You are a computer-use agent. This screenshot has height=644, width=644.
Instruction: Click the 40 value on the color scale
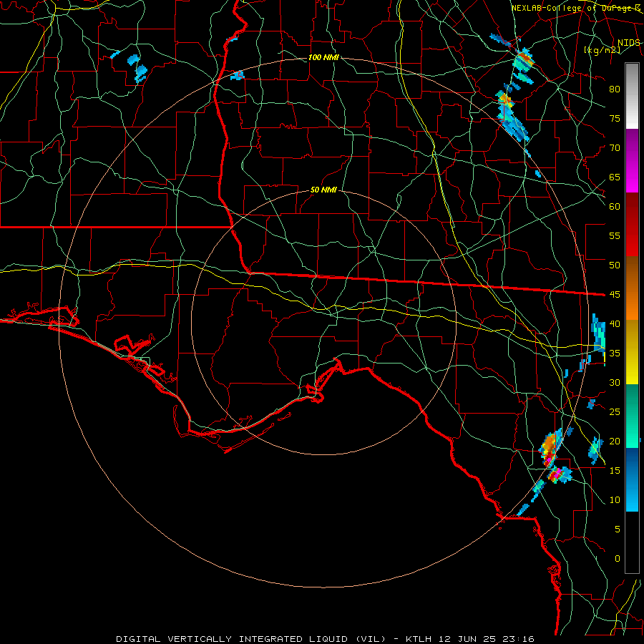pyautogui.click(x=615, y=323)
